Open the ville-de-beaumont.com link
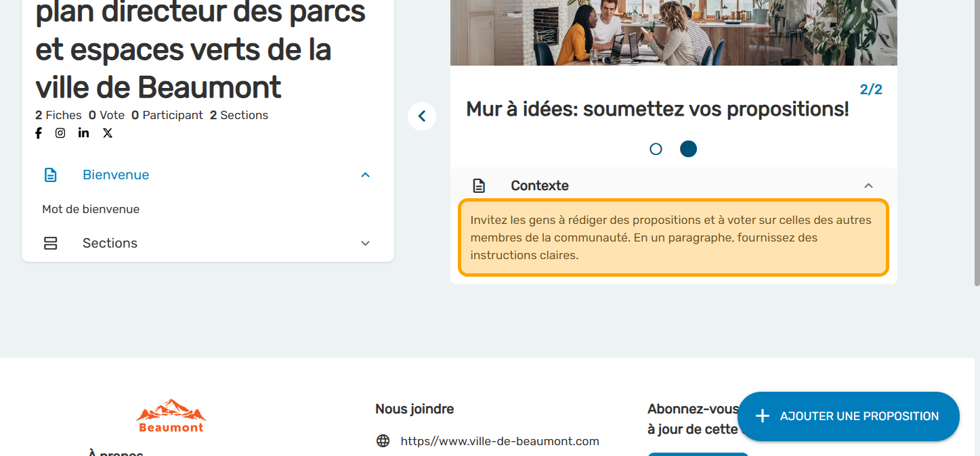Image resolution: width=980 pixels, height=456 pixels. (x=500, y=441)
